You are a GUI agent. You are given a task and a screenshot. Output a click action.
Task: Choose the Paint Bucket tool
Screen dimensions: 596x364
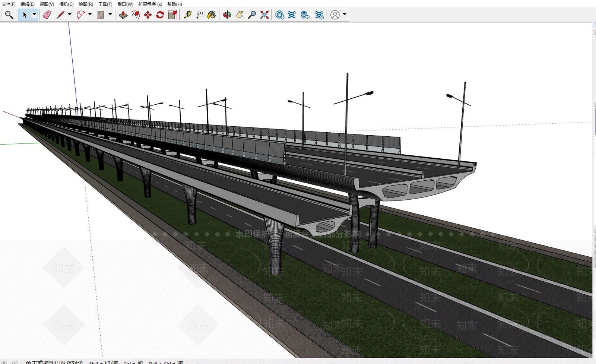pyautogui.click(x=212, y=15)
